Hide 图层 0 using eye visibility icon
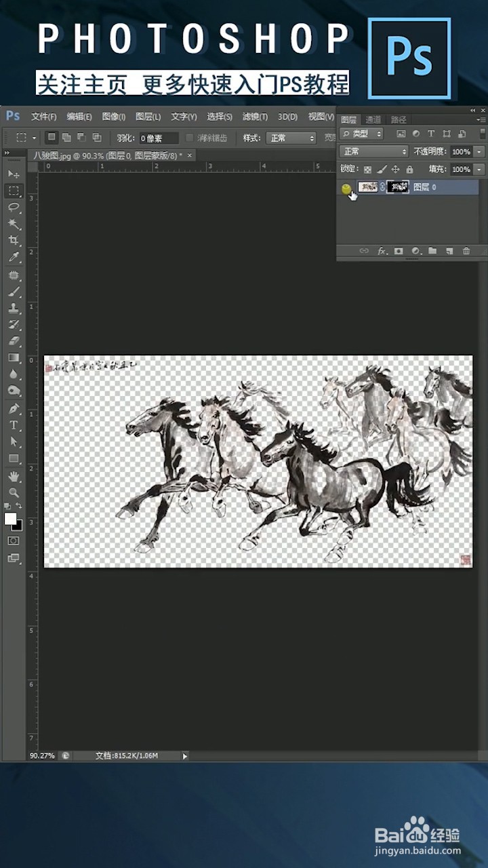 point(346,188)
